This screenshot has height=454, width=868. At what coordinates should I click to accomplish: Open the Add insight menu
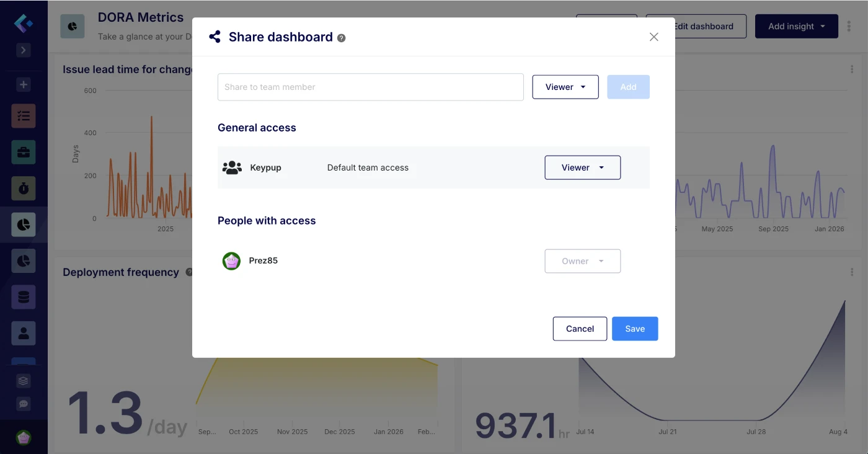(x=796, y=26)
